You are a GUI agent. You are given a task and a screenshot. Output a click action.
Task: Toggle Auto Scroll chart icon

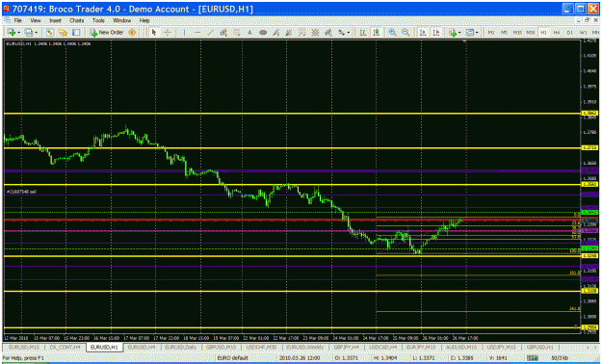tap(423, 33)
